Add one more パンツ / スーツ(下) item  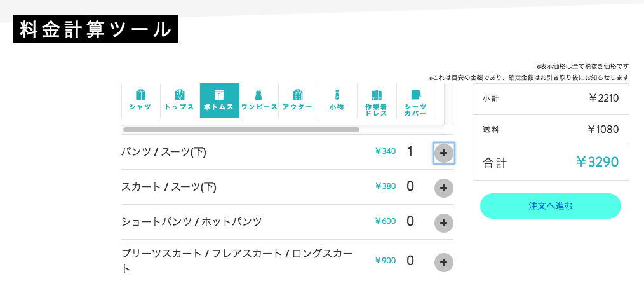click(x=443, y=153)
